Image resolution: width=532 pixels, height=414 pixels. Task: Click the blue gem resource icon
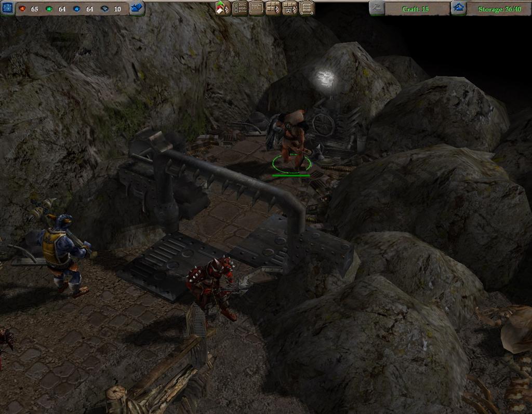tap(77, 9)
